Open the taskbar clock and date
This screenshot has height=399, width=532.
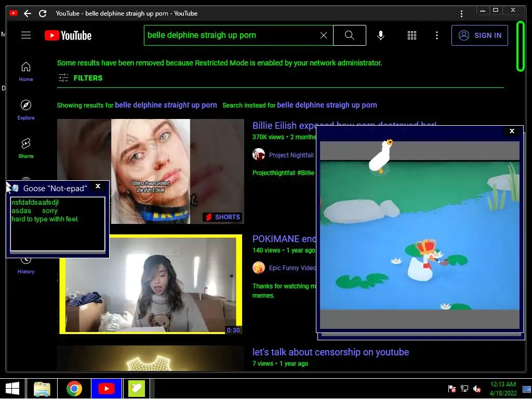(503, 389)
